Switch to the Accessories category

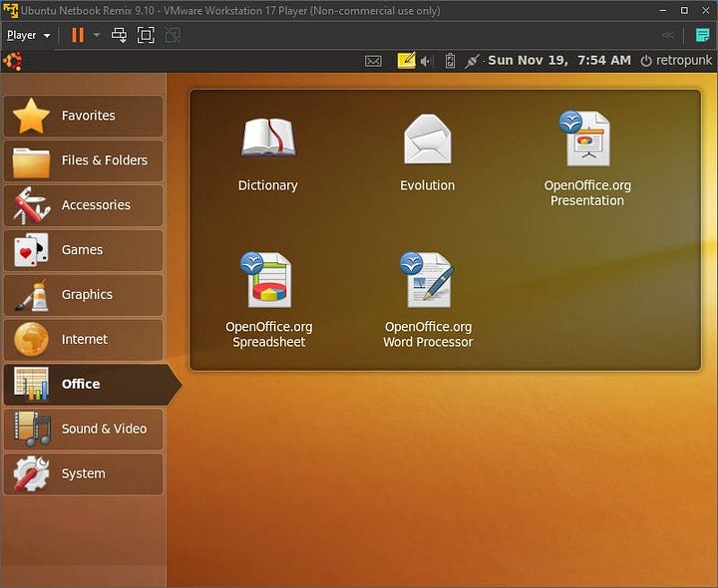click(84, 205)
